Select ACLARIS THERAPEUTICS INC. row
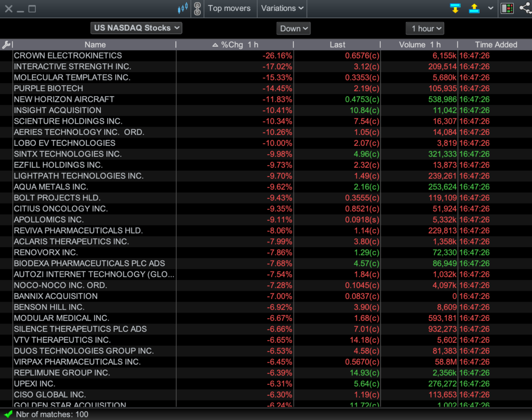 coord(266,241)
